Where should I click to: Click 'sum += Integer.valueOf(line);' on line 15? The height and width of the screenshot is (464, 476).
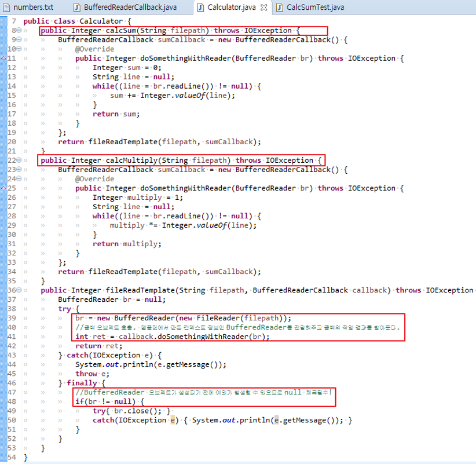173,96
